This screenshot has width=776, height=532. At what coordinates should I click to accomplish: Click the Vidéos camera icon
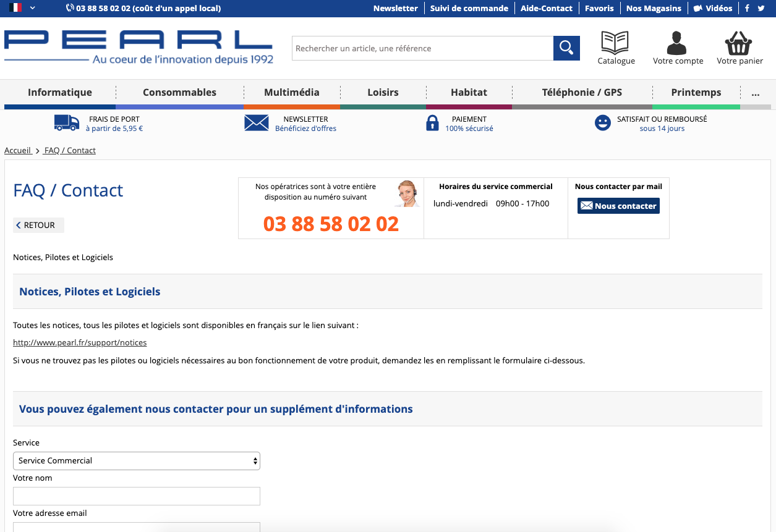pos(697,7)
